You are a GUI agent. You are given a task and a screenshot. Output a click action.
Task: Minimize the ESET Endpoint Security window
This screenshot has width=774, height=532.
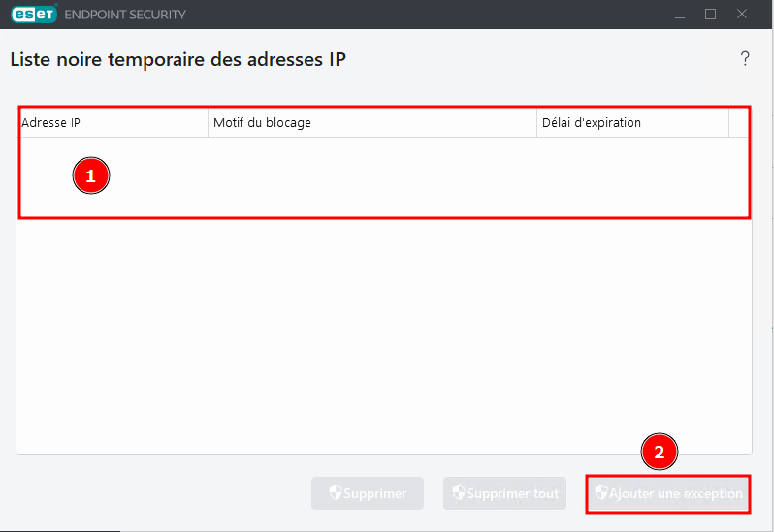680,15
